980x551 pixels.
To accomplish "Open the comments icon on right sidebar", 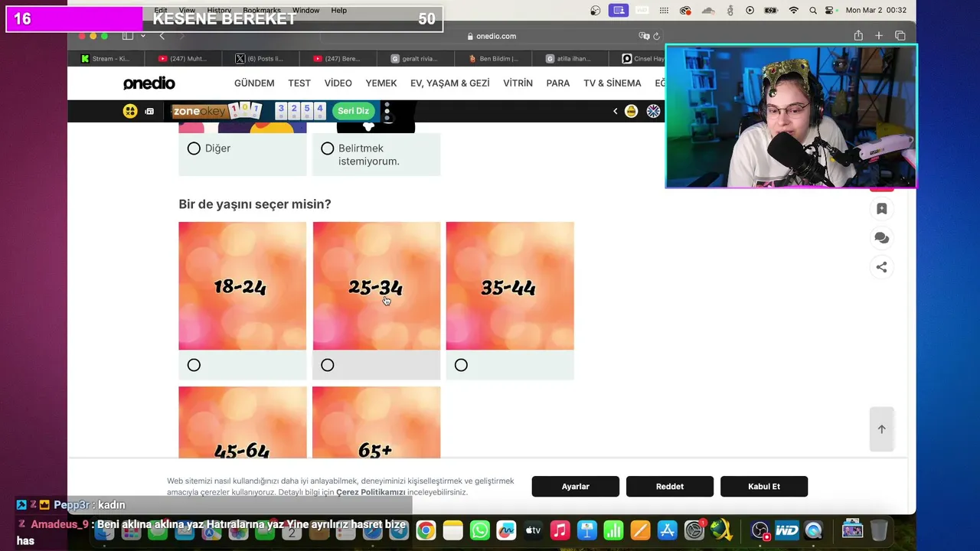I will 881,238.
